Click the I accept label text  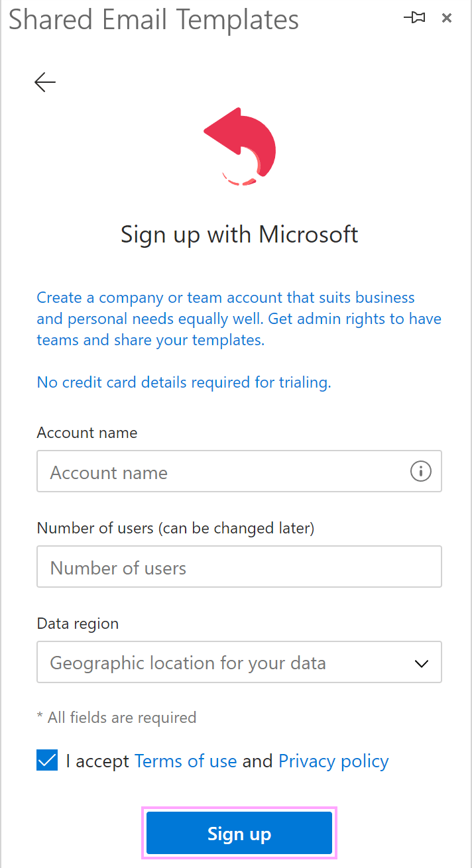click(x=98, y=761)
